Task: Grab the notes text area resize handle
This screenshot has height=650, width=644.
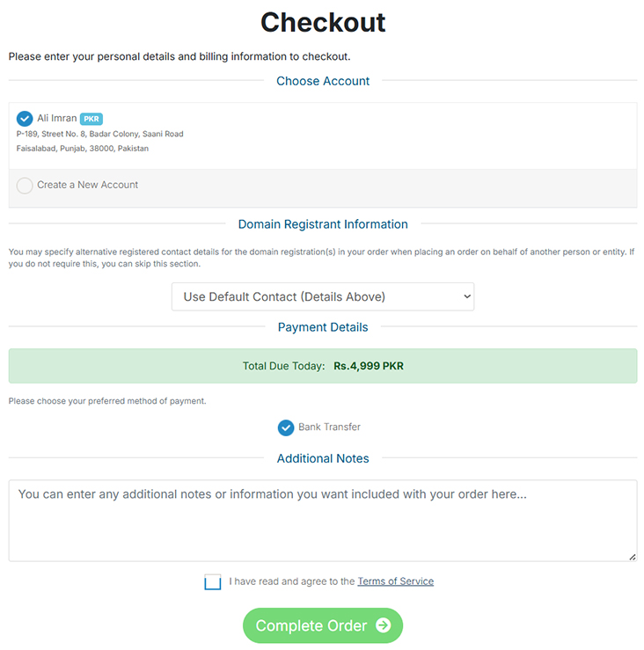Action: pos(633,557)
